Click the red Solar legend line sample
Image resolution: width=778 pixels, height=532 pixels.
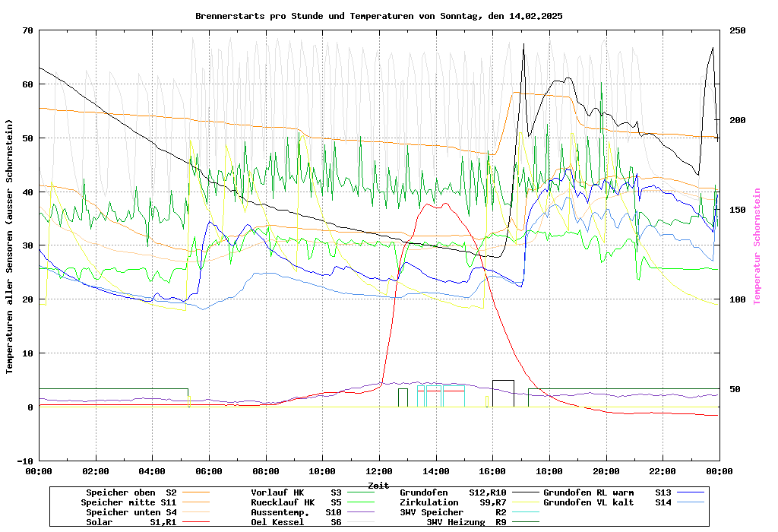[x=199, y=522]
